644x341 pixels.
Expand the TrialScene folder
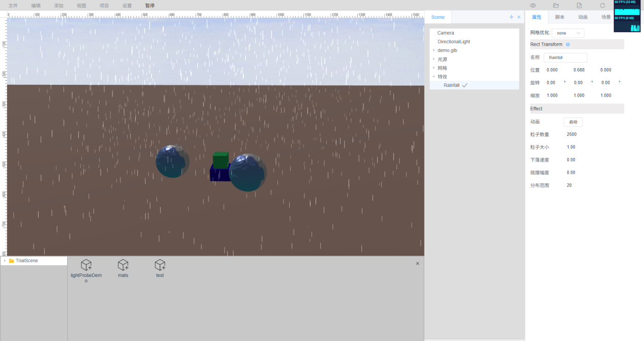point(5,261)
